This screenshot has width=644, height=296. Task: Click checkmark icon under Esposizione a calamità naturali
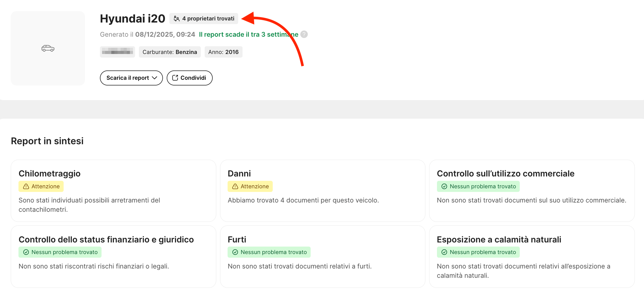(x=444, y=252)
